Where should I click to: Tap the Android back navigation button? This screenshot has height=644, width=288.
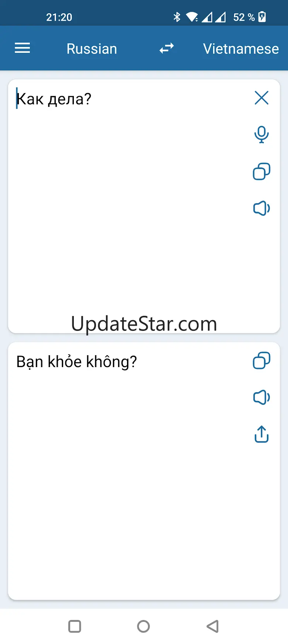pyautogui.click(x=212, y=626)
